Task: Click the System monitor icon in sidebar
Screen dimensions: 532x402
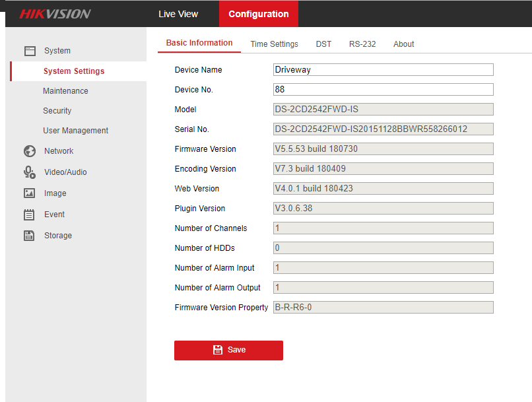Action: 29,51
